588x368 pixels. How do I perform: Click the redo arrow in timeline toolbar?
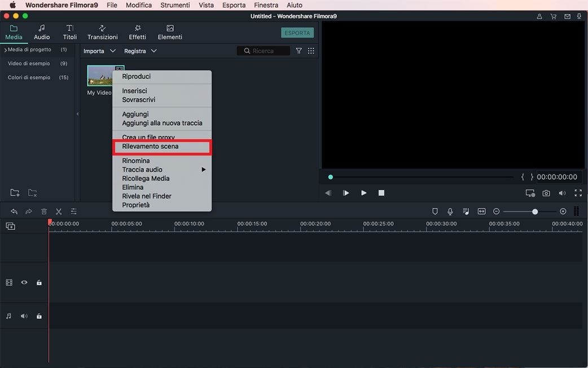pos(29,211)
